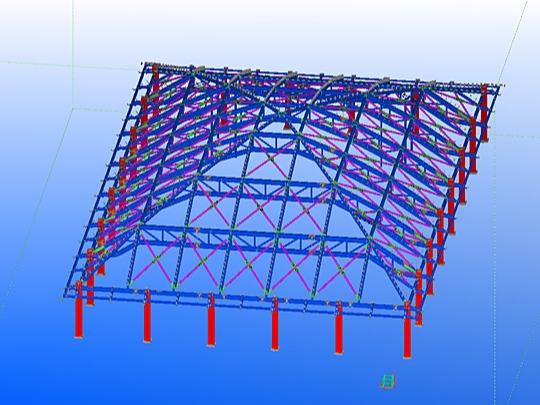Select the red column at far back-right corner
Image resolution: width=540 pixels, height=405 pixels.
click(x=485, y=113)
